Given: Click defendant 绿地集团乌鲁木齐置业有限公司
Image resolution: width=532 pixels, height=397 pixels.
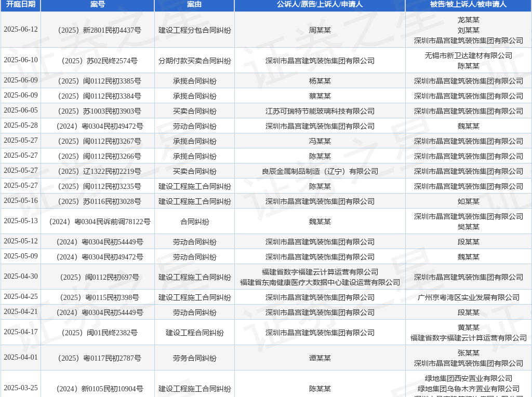Looking at the screenshot, I should 468,389.
